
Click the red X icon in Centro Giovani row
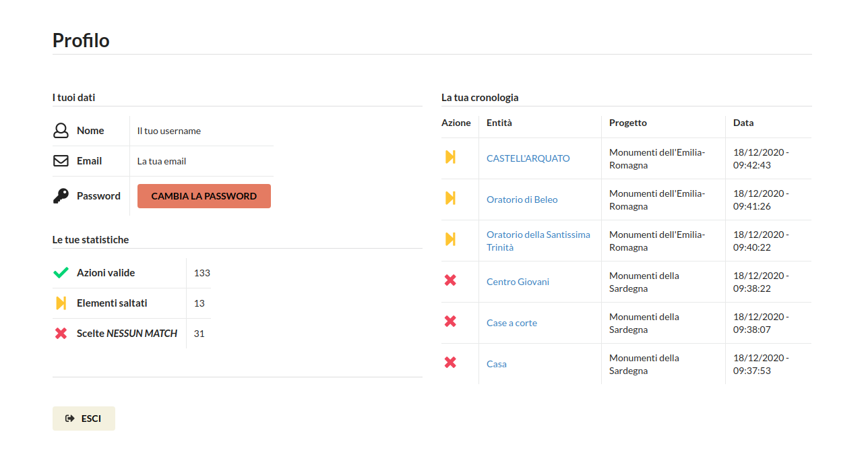click(450, 281)
